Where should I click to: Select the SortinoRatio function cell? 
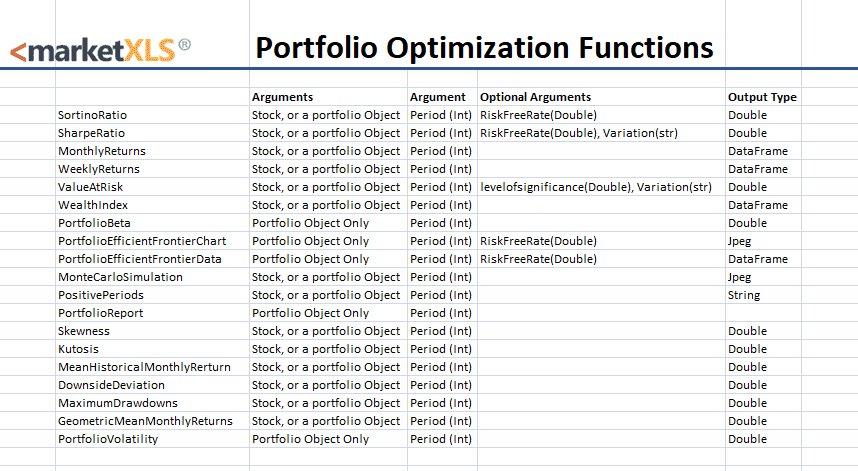pos(92,115)
